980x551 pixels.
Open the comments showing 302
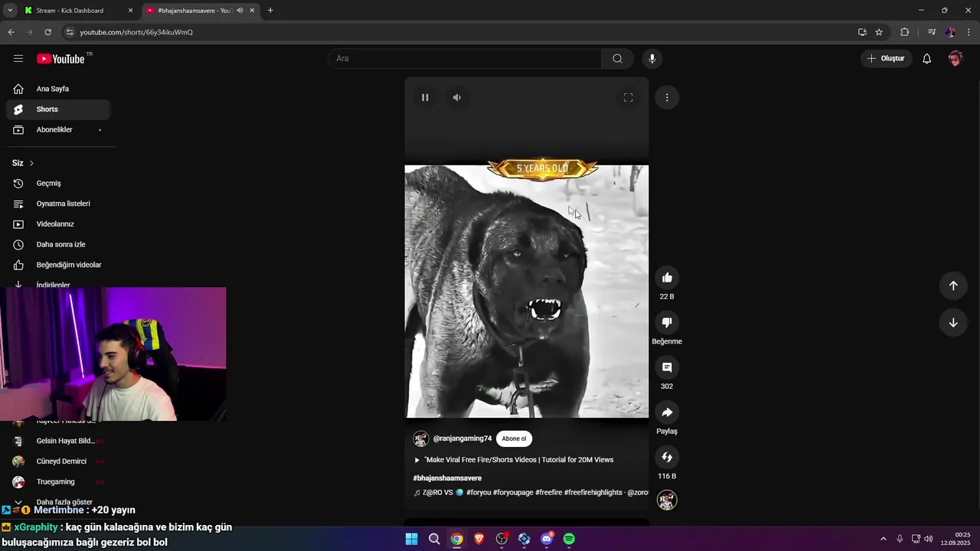tap(667, 367)
